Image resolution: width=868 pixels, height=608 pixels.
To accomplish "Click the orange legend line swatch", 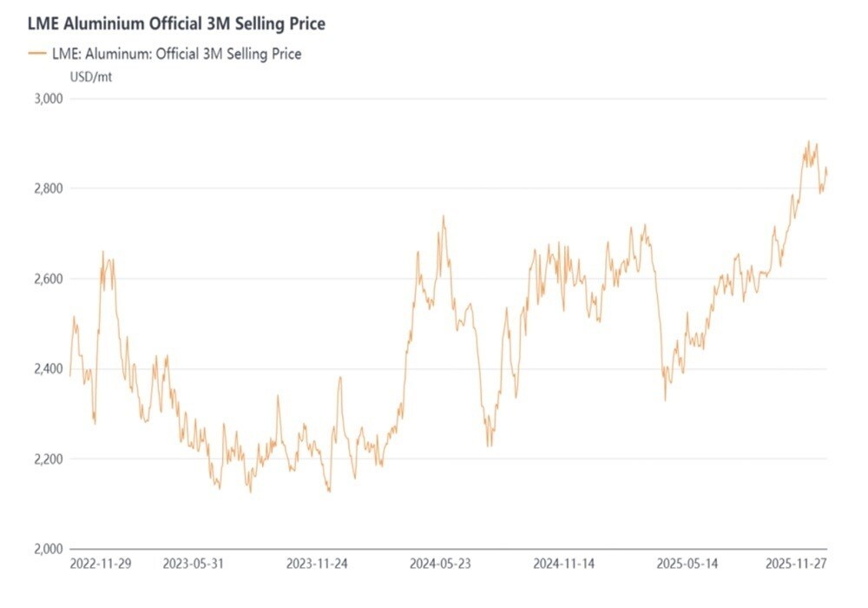I will pos(36,54).
